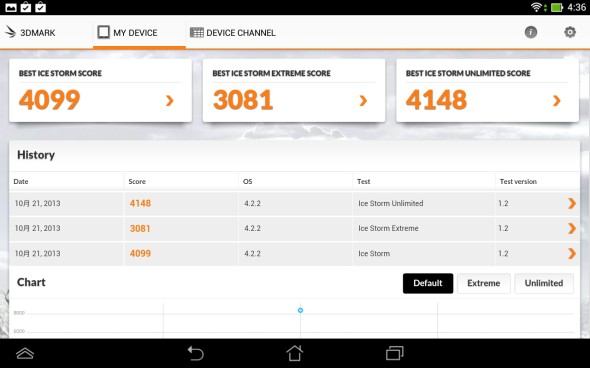This screenshot has height=368, width=590.
Task: Tap arrow on the 3081 score card
Action: click(x=363, y=100)
